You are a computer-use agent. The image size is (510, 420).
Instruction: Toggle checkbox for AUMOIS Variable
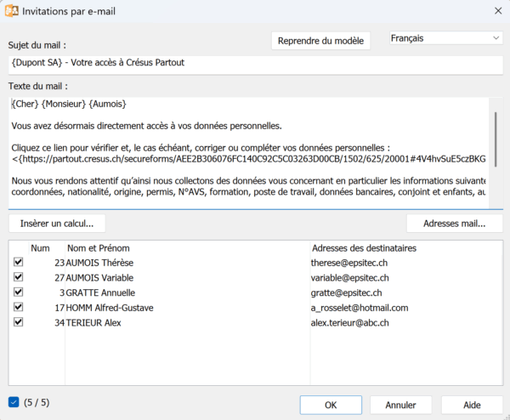19,277
